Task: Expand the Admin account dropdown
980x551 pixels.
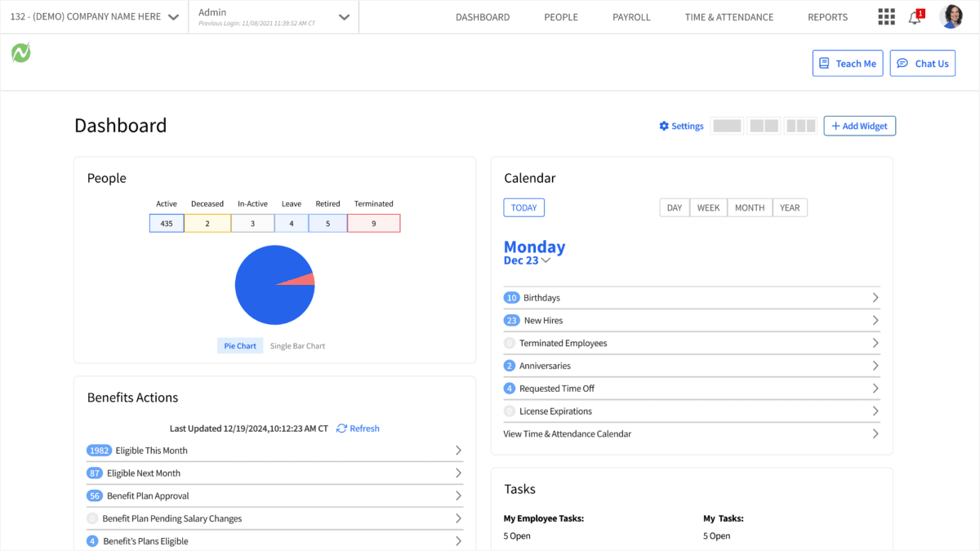Action: coord(343,16)
